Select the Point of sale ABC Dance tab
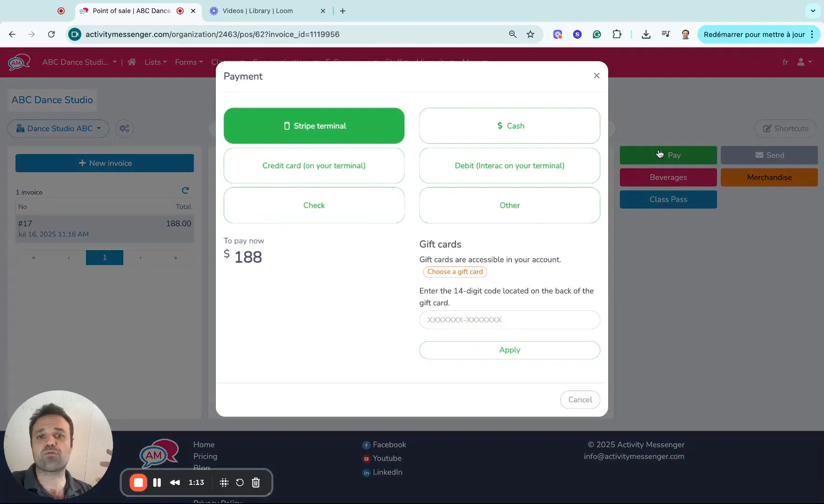This screenshot has height=504, width=824. click(132, 11)
